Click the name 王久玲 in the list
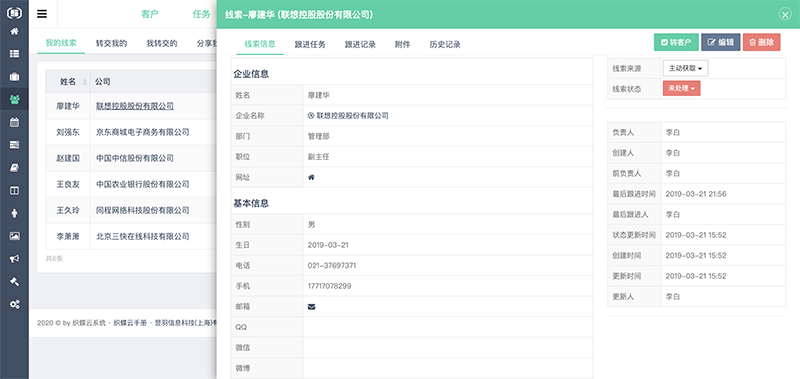Screen dimensions: 800x379 tap(68, 210)
